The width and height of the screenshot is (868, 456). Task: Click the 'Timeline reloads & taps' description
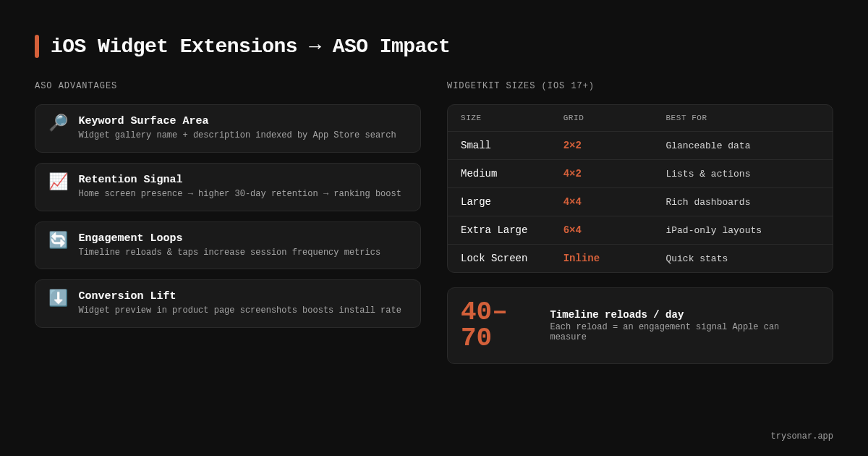click(x=229, y=253)
